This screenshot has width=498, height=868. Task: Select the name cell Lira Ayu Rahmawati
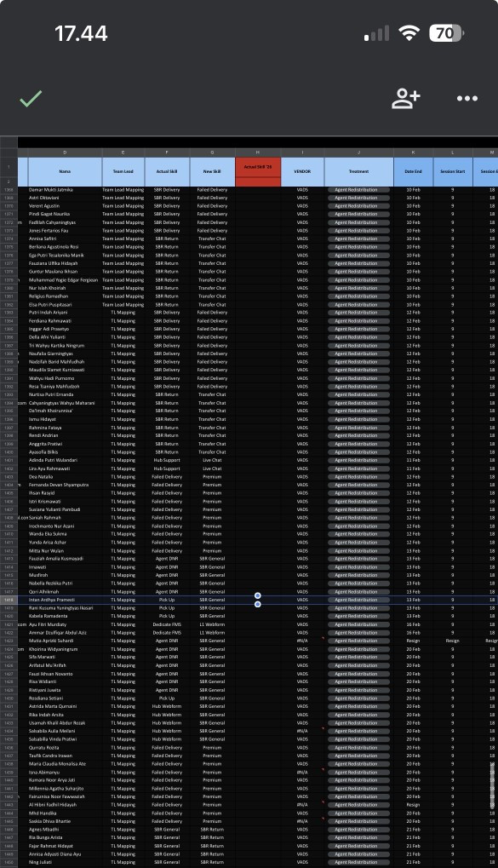[x=65, y=468]
